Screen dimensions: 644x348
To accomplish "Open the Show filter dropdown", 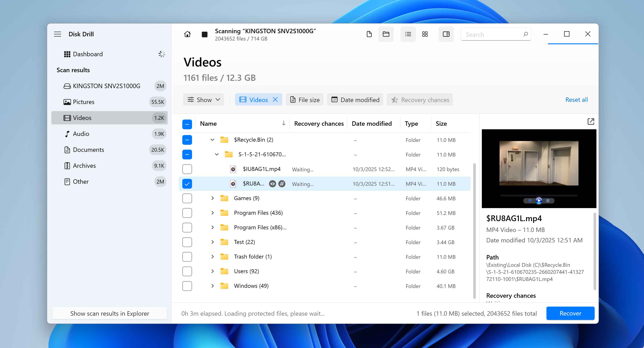I will [203, 100].
